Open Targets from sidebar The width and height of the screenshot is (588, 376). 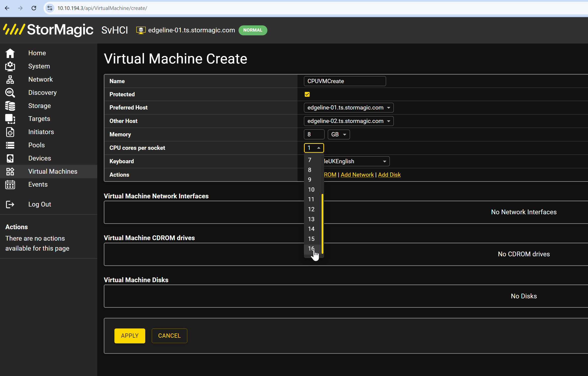point(39,119)
